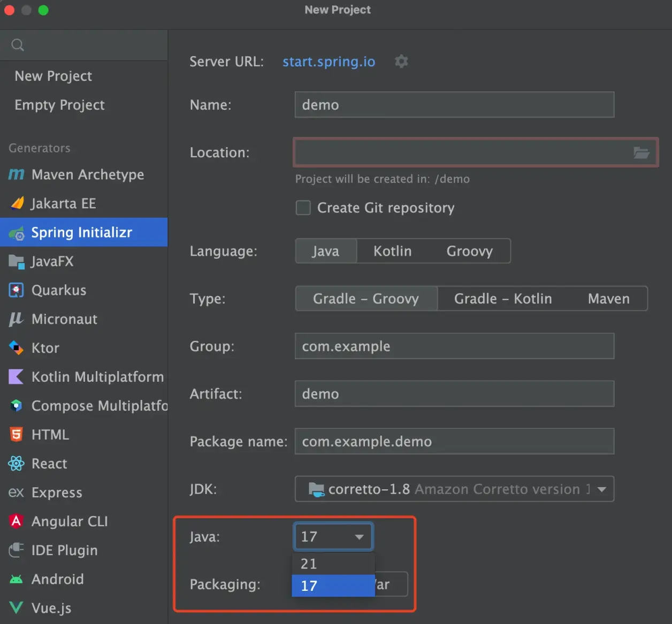This screenshot has height=624, width=672.
Task: Click the Android robot icon
Action: pyautogui.click(x=17, y=579)
